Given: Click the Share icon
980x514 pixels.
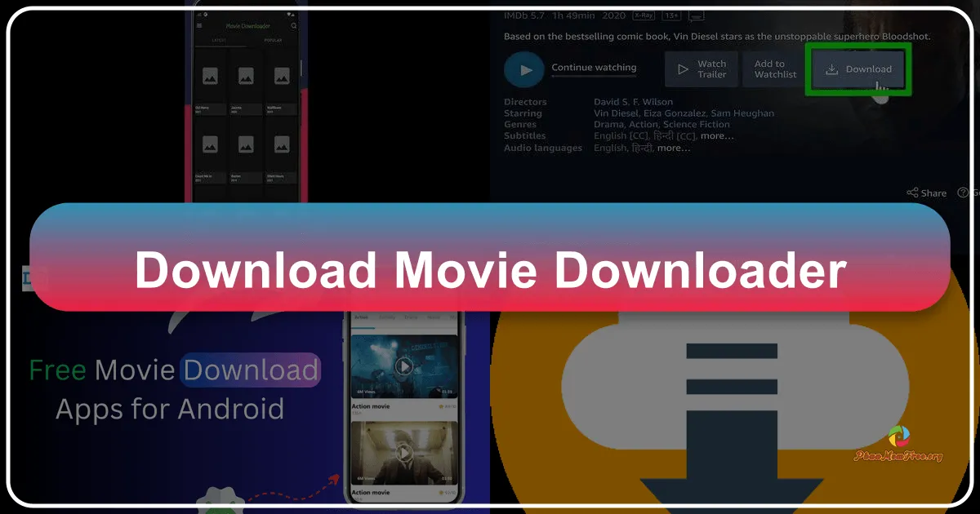Looking at the screenshot, I should pos(912,193).
